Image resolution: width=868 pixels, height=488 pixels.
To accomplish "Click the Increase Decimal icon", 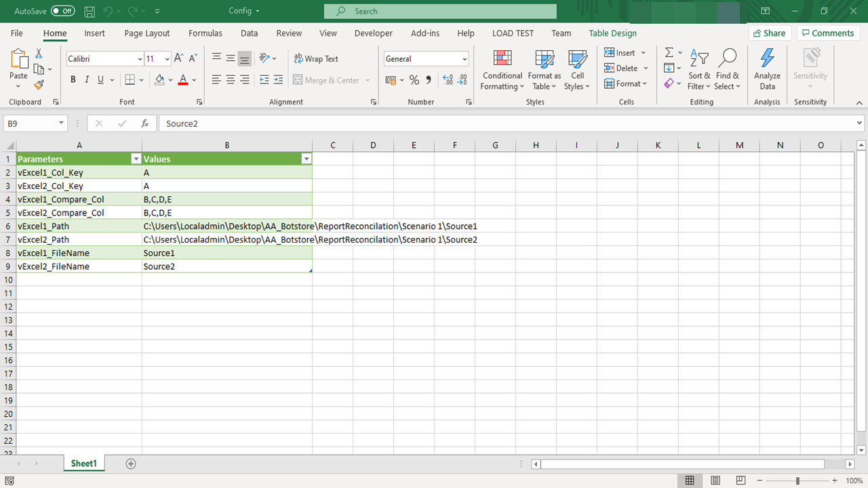I will 448,80.
